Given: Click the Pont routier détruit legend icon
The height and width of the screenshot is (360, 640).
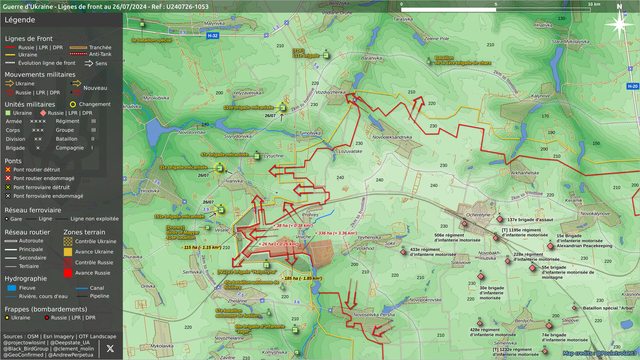Looking at the screenshot, I should 8,169.
